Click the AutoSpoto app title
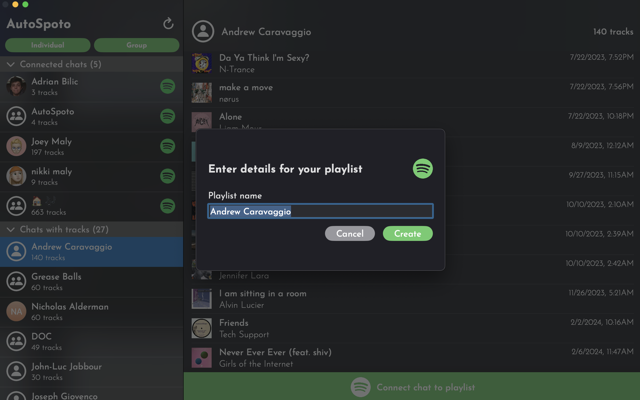 click(39, 24)
